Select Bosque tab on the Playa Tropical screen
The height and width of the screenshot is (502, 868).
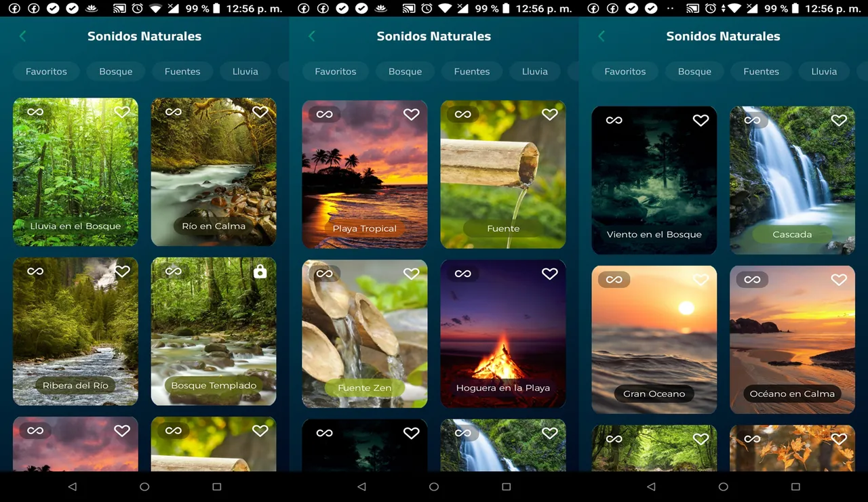click(406, 71)
